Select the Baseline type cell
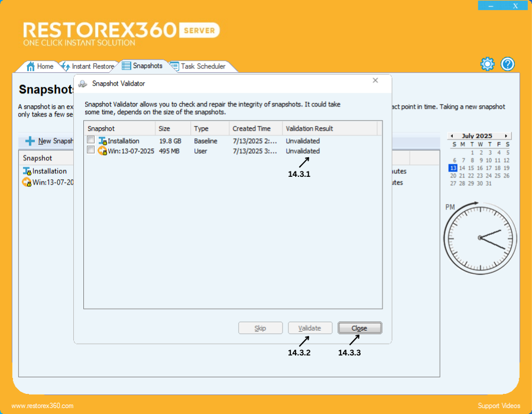The image size is (532, 414). (206, 141)
